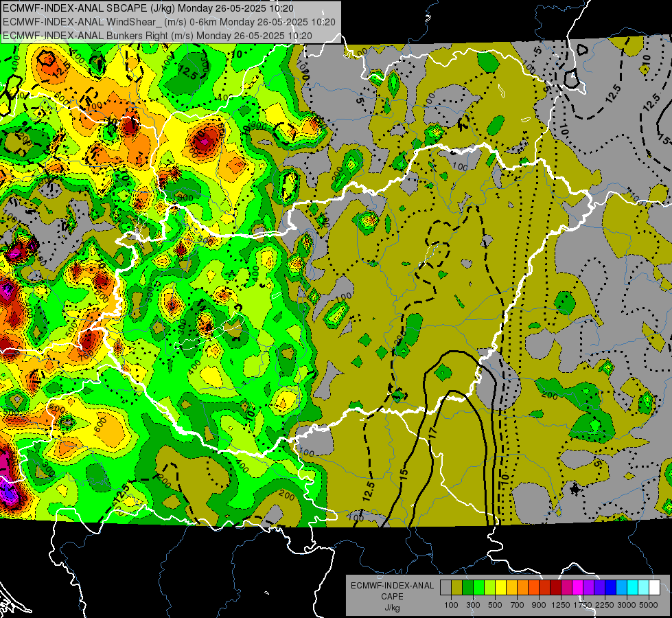Viewport: 672px width, 618px height.
Task: Click the 100 tick label in the legend
Action: 451,605
